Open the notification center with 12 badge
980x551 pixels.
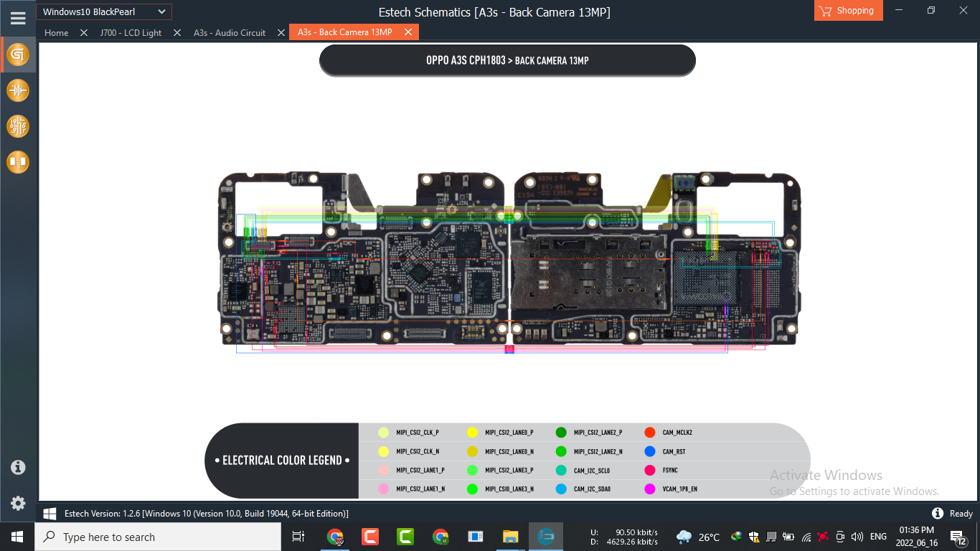(958, 537)
